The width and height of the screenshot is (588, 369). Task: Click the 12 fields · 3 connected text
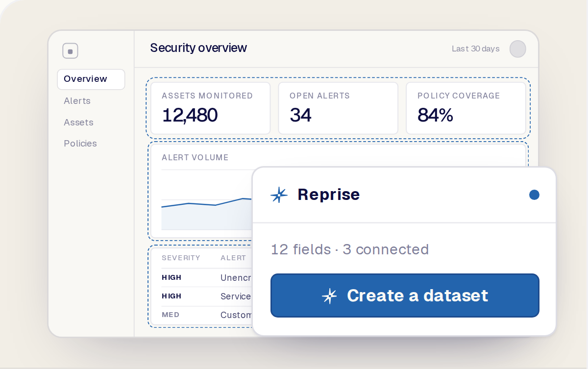point(350,249)
